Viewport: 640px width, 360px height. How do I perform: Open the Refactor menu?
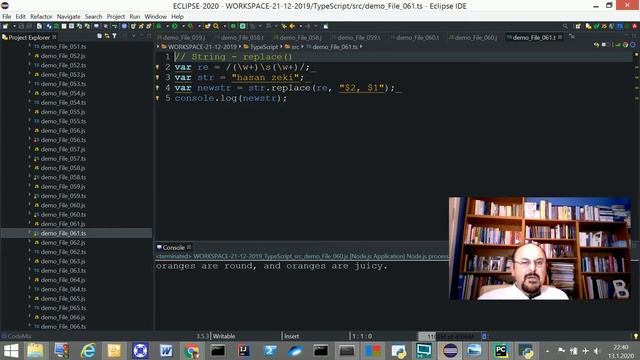pos(41,17)
